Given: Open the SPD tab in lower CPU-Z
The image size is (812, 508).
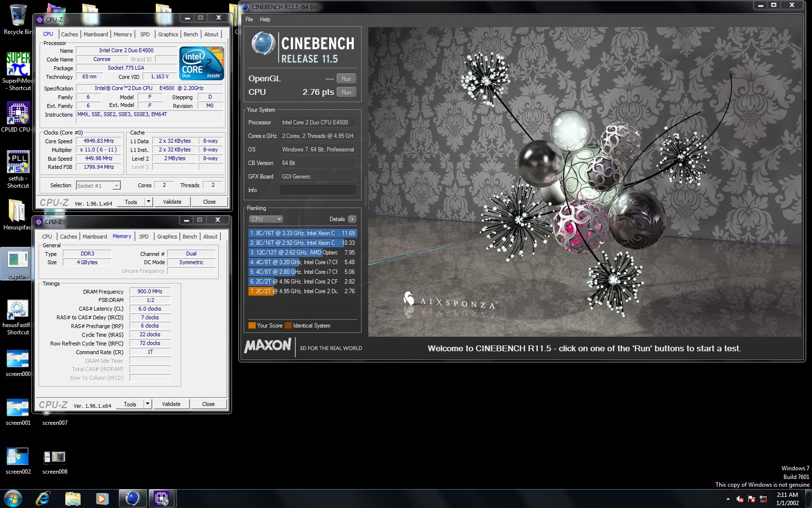Looking at the screenshot, I should (144, 237).
